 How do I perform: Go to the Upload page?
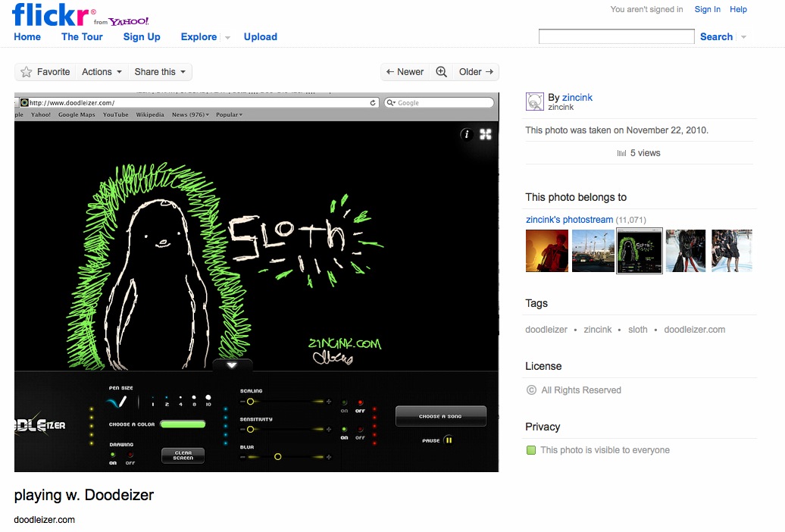[260, 36]
